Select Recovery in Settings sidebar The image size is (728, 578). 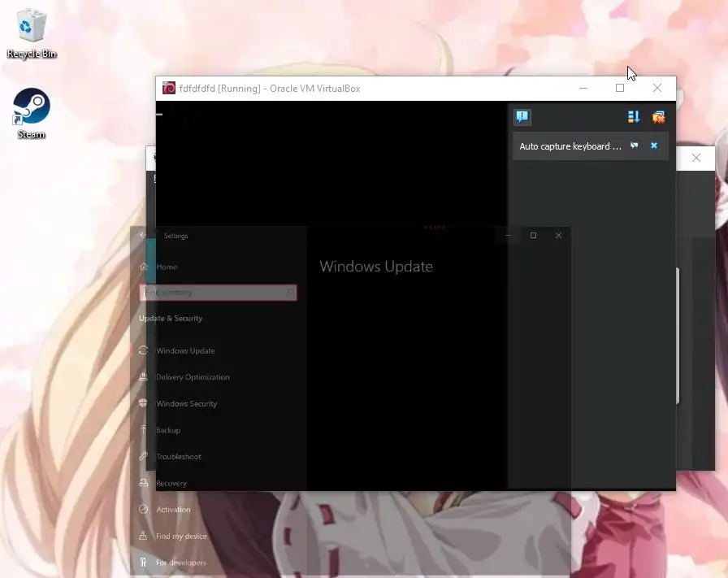tap(171, 483)
